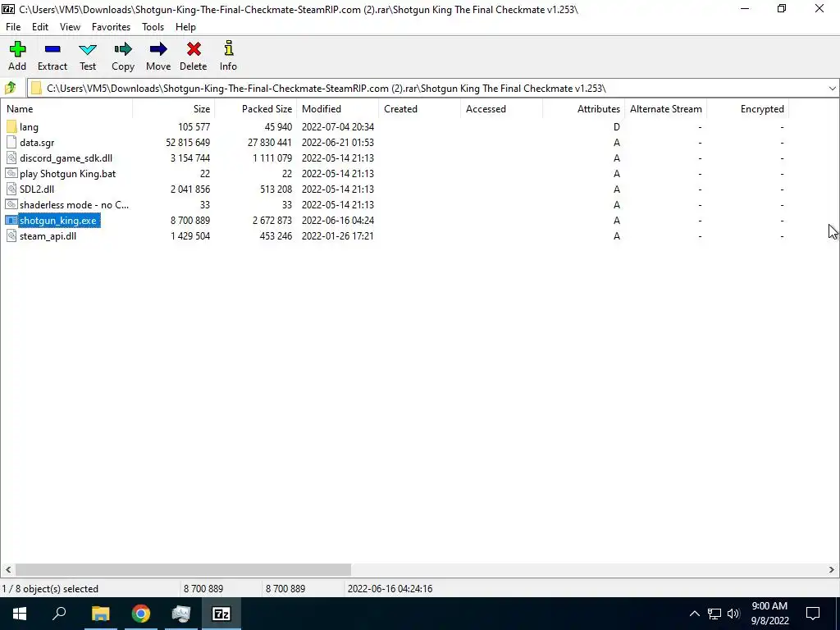Open the Edit menu
840x630 pixels.
[x=40, y=27]
